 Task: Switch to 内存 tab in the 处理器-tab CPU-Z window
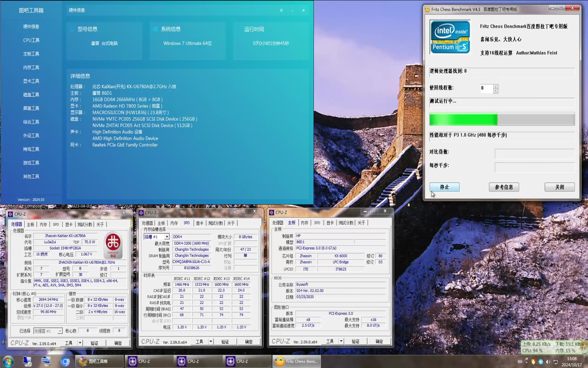[x=43, y=224]
